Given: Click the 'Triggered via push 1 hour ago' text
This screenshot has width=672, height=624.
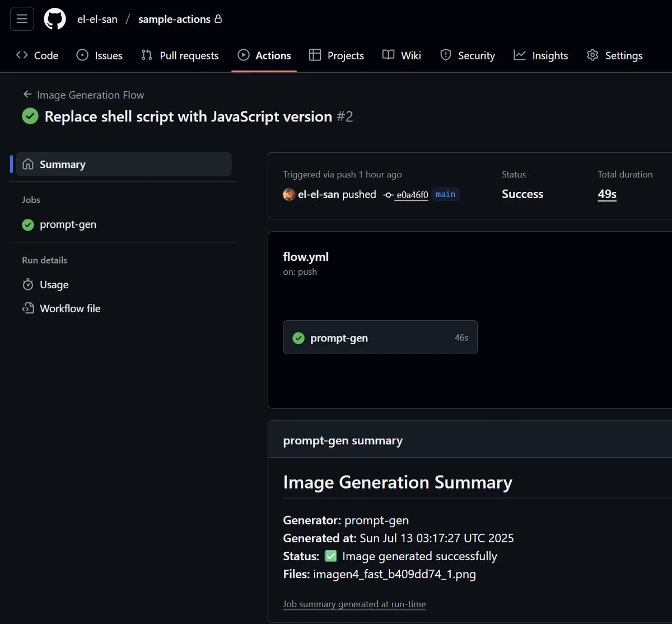Looking at the screenshot, I should click(342, 175).
